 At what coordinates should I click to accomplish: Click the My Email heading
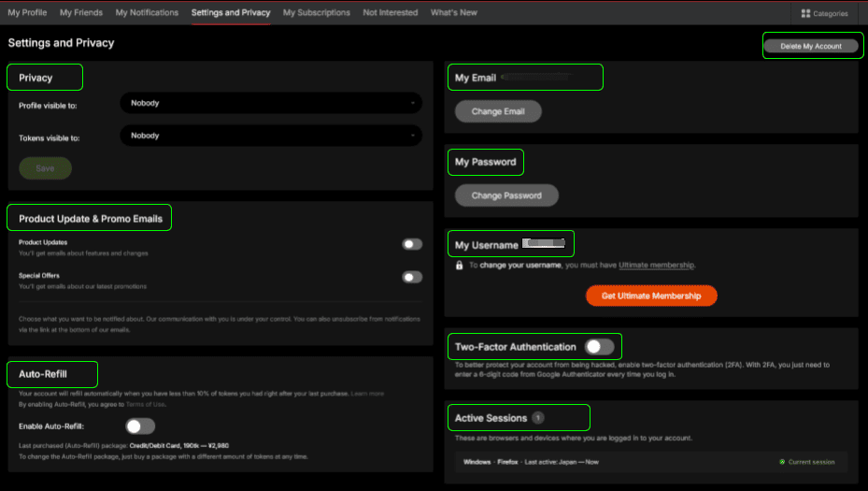[475, 78]
